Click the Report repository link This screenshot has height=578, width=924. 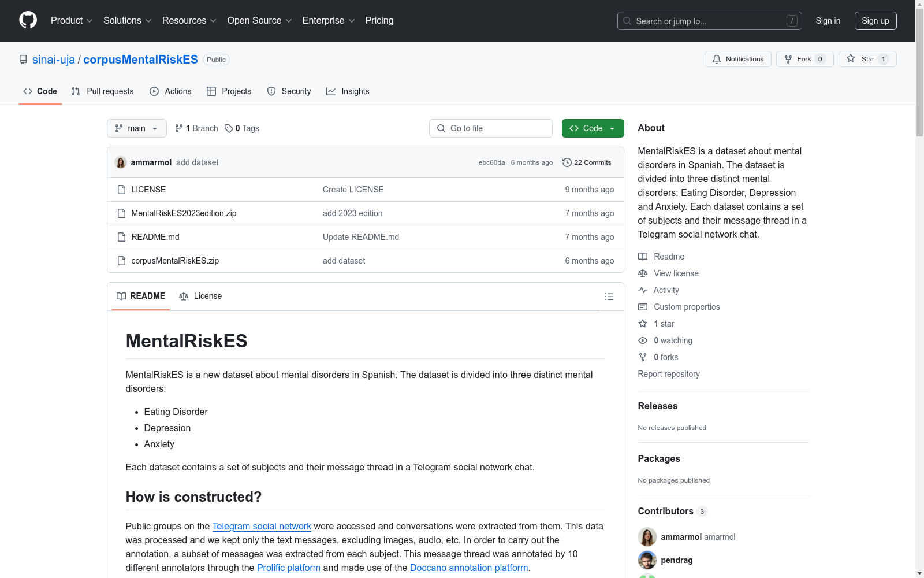pyautogui.click(x=669, y=374)
